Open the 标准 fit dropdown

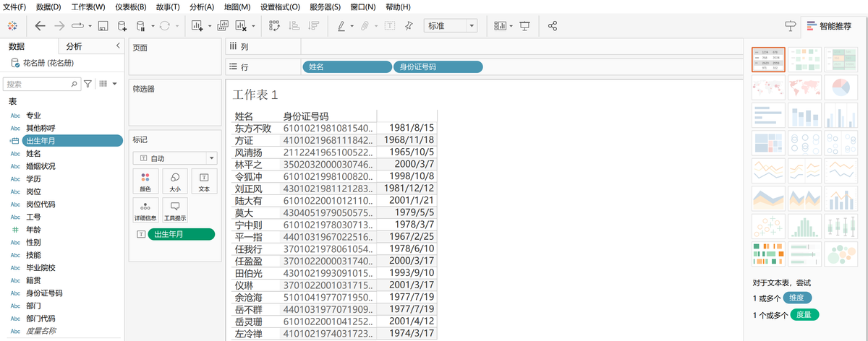(x=451, y=26)
